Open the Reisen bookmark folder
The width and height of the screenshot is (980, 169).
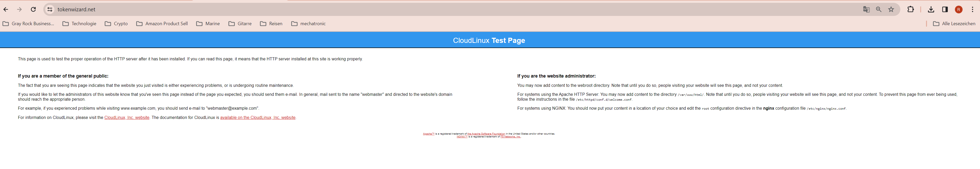click(271, 24)
